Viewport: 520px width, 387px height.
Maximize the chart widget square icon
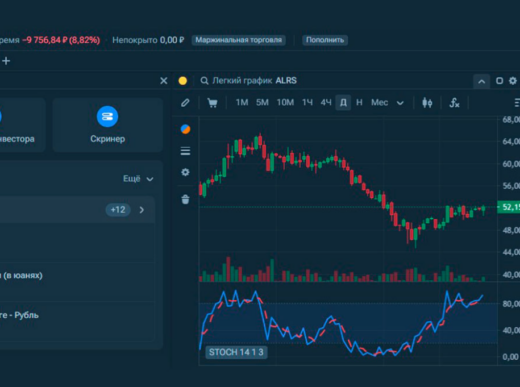[x=499, y=81]
